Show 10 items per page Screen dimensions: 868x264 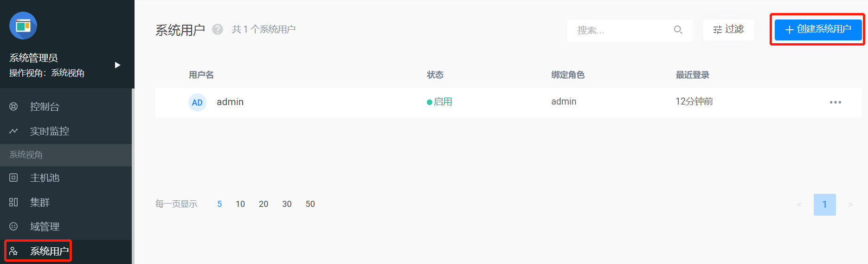pos(240,204)
